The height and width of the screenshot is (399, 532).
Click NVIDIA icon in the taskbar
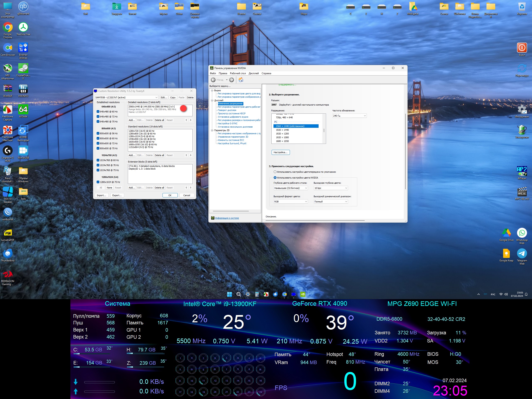[303, 294]
